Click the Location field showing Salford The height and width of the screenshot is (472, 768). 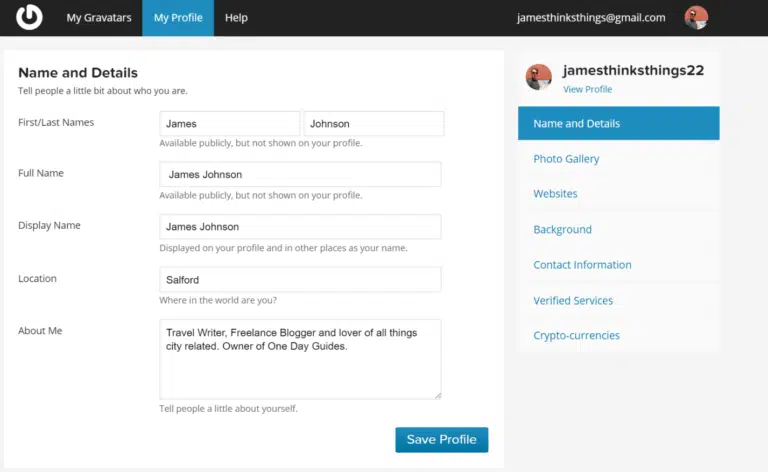(300, 279)
